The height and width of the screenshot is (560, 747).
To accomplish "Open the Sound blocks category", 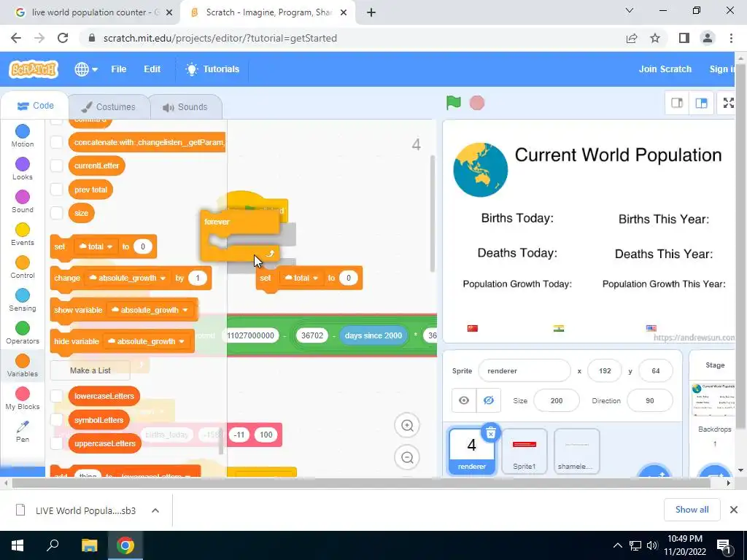I will 23,201.
